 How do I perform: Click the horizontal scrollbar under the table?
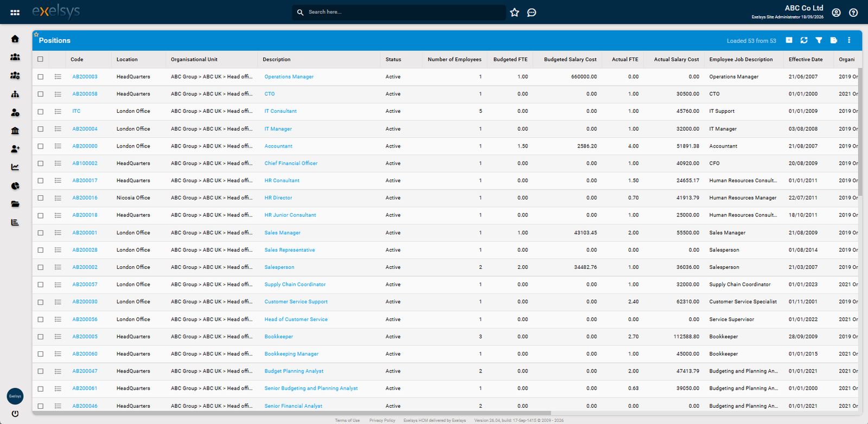tap(292, 413)
